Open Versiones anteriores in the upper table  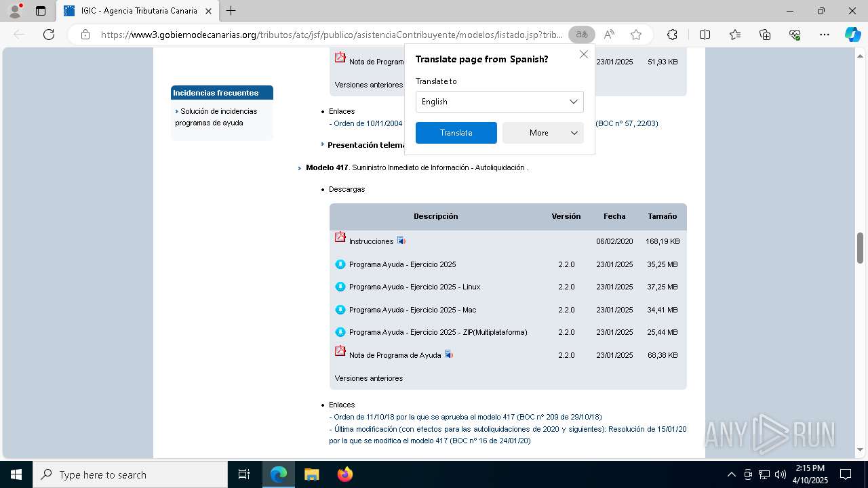(368, 85)
